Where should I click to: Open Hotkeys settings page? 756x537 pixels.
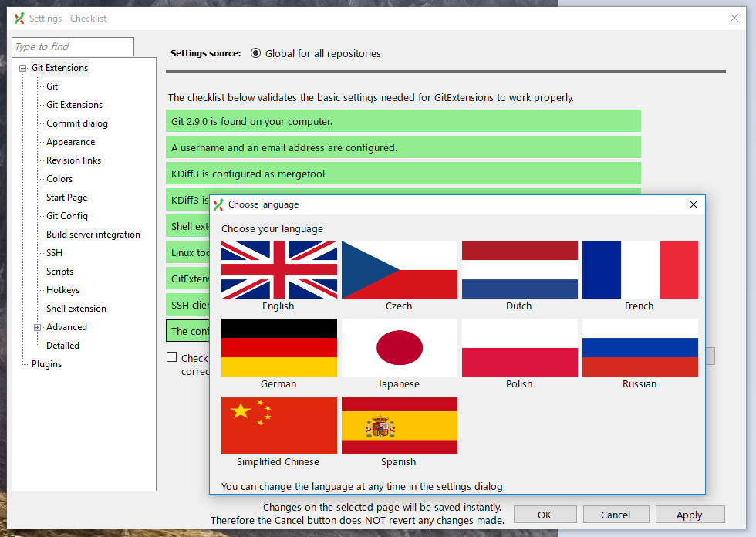point(62,289)
